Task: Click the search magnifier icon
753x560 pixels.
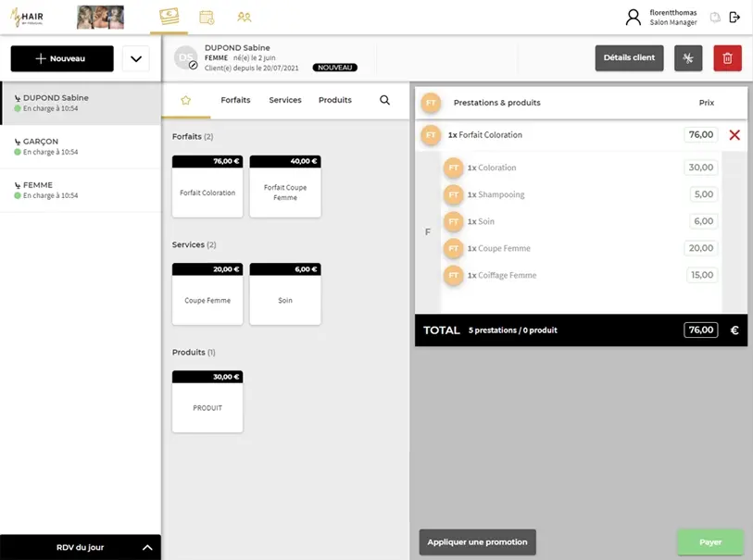Action: [385, 100]
